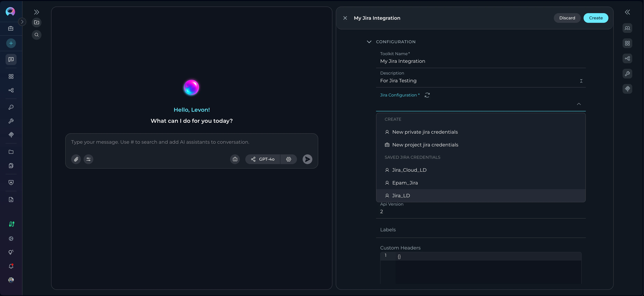Open the search icon below the folder button
The width and height of the screenshot is (644, 296).
(x=36, y=35)
